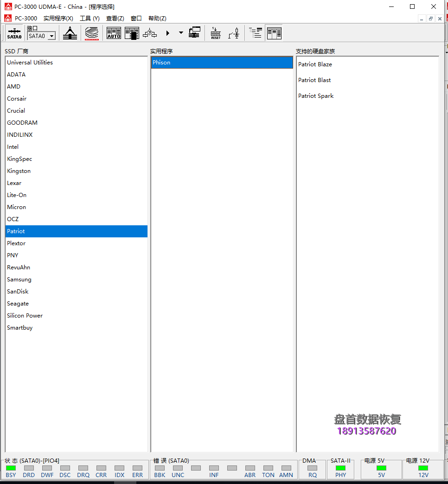Select RevuAhn vendor
The height and width of the screenshot is (484, 448).
pos(76,267)
